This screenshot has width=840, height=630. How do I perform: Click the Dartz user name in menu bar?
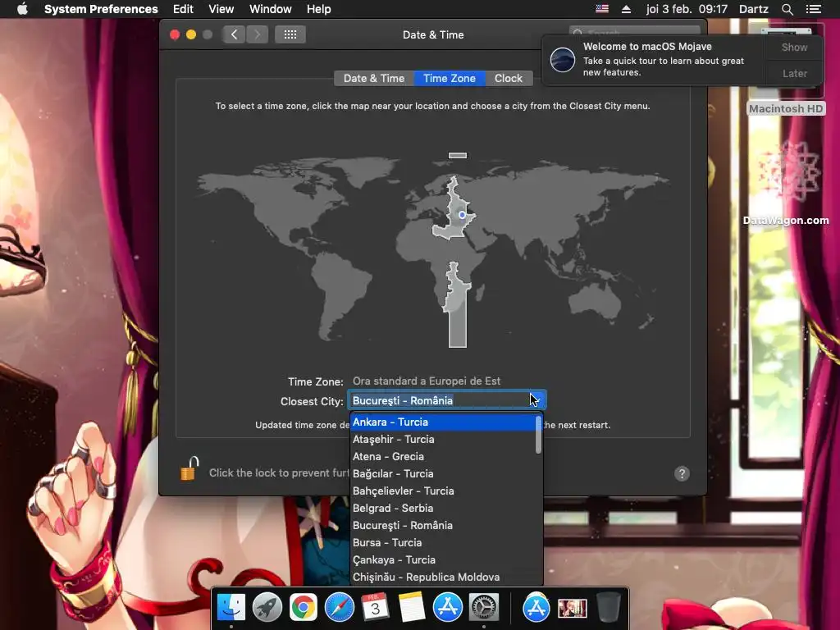(754, 9)
